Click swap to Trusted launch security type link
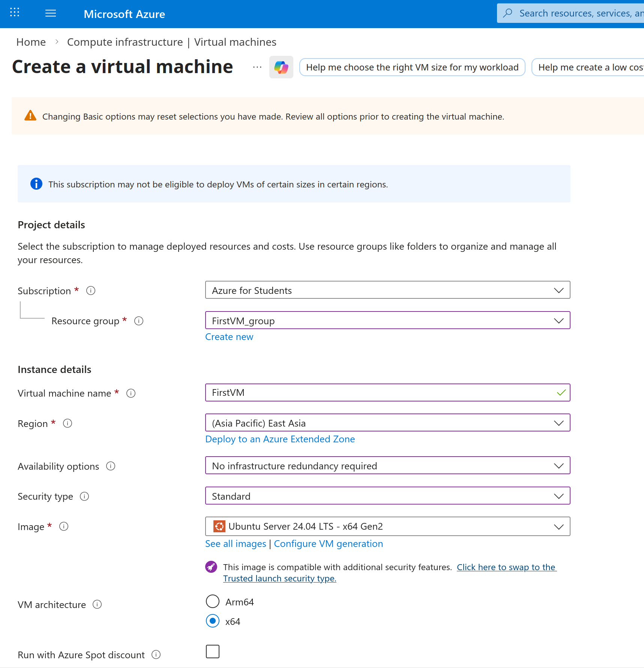 click(390, 573)
